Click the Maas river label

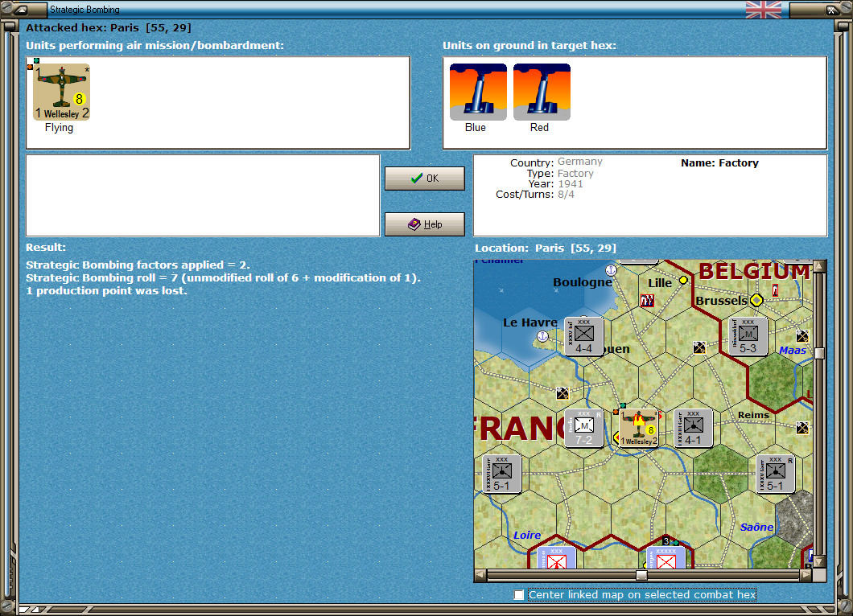(x=793, y=351)
